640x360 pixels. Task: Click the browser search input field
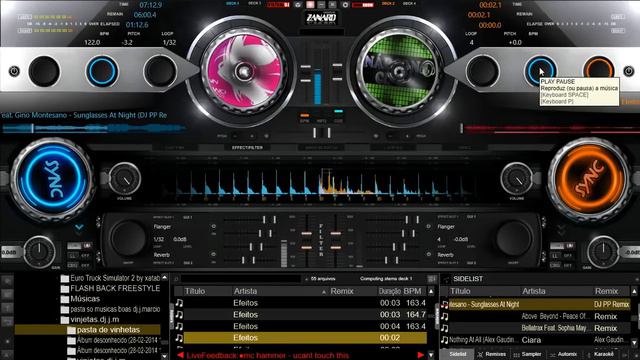click(241, 279)
